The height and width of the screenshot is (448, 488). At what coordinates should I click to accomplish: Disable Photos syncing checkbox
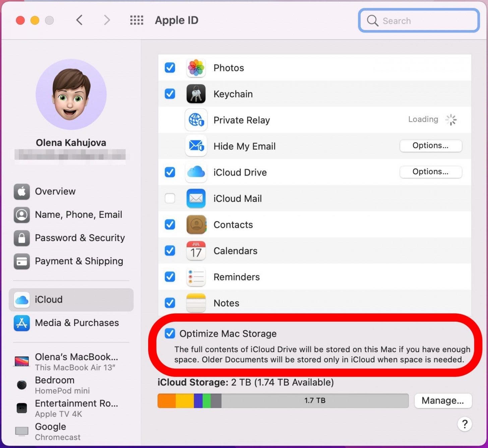coord(170,68)
